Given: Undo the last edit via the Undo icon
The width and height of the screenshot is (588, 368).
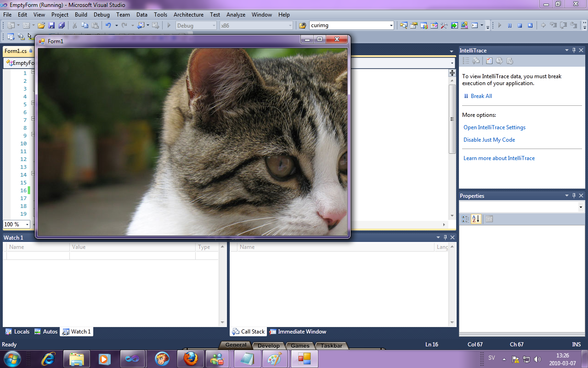Looking at the screenshot, I should click(x=109, y=25).
